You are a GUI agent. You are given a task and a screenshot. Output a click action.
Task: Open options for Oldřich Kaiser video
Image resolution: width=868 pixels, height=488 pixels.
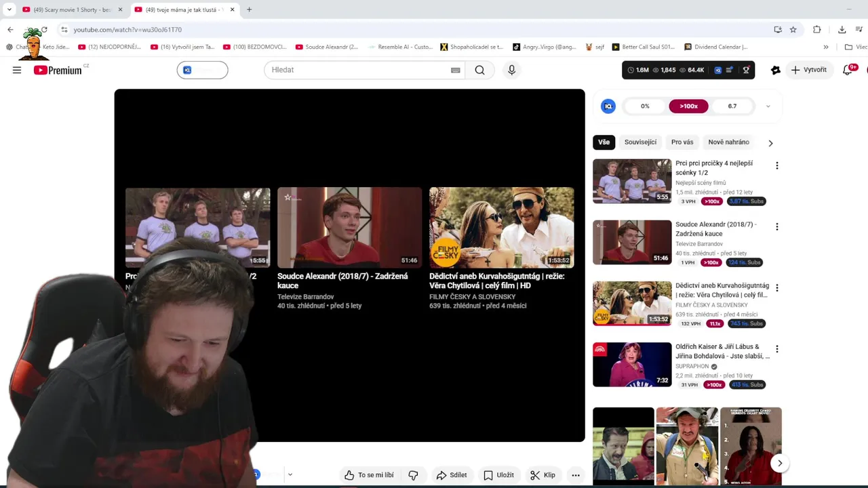click(x=776, y=349)
